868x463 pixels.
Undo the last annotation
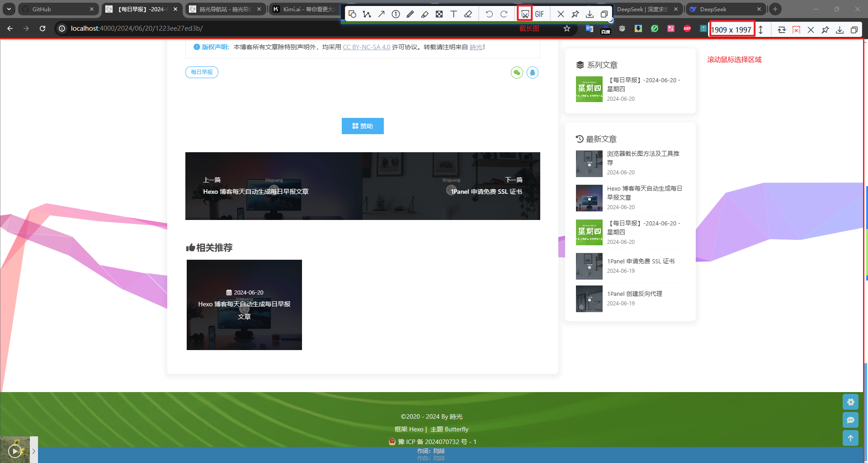(x=489, y=14)
